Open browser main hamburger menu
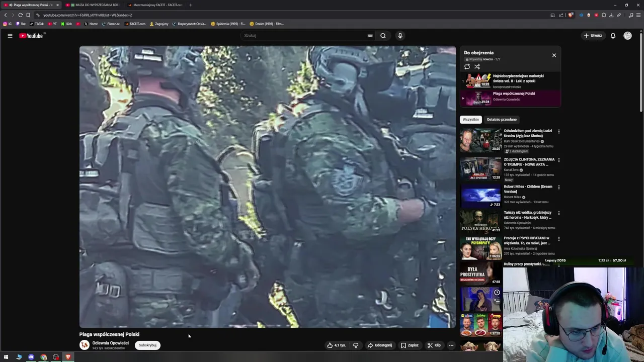Image resolution: width=644 pixels, height=362 pixels. coord(638,15)
